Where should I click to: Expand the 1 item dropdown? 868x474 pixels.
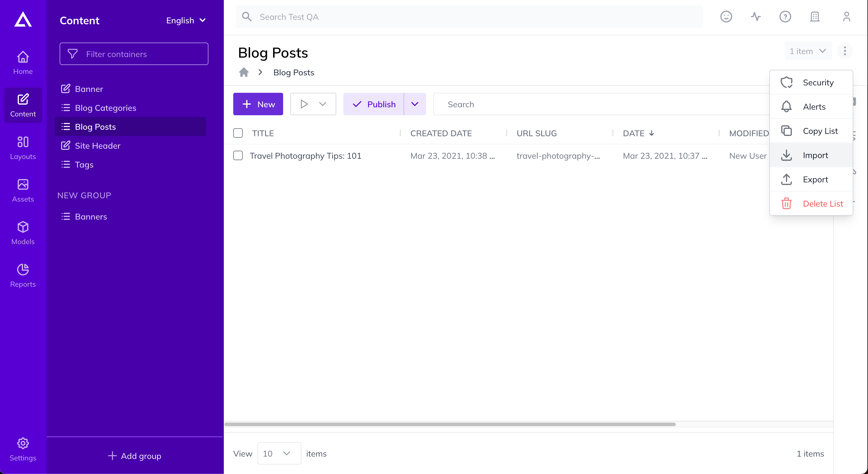point(808,51)
